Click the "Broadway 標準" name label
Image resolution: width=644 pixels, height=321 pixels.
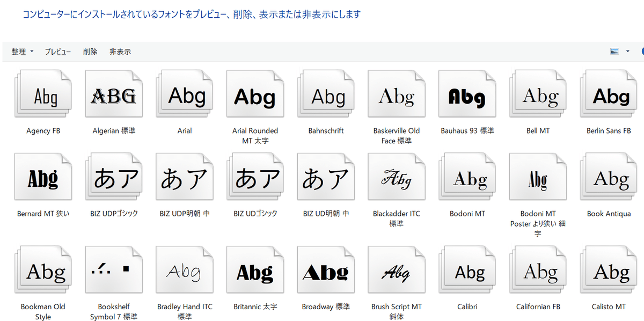click(326, 307)
